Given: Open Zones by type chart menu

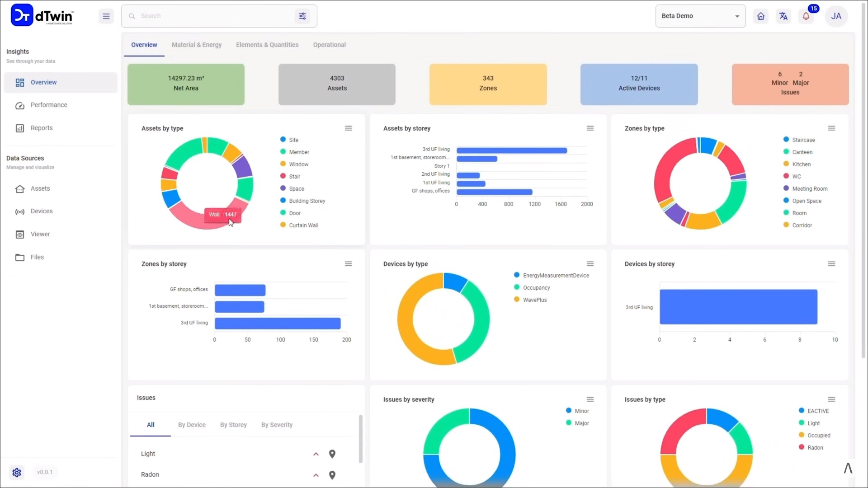Looking at the screenshot, I should point(831,128).
